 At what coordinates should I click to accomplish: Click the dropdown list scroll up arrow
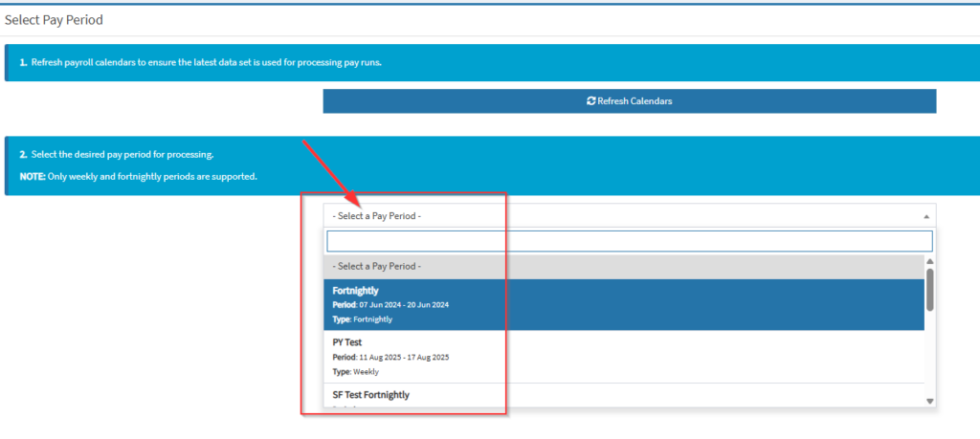coord(929,261)
